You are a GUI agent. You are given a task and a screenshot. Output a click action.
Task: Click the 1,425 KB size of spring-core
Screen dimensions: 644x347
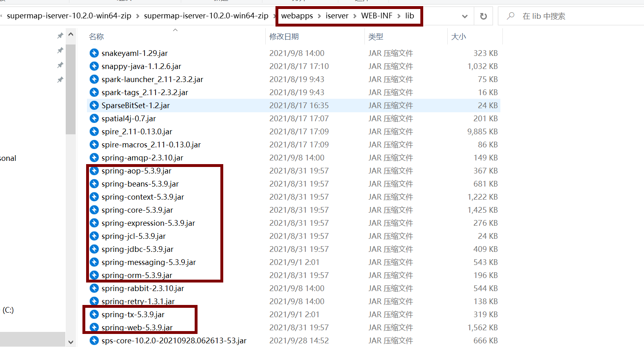click(482, 210)
